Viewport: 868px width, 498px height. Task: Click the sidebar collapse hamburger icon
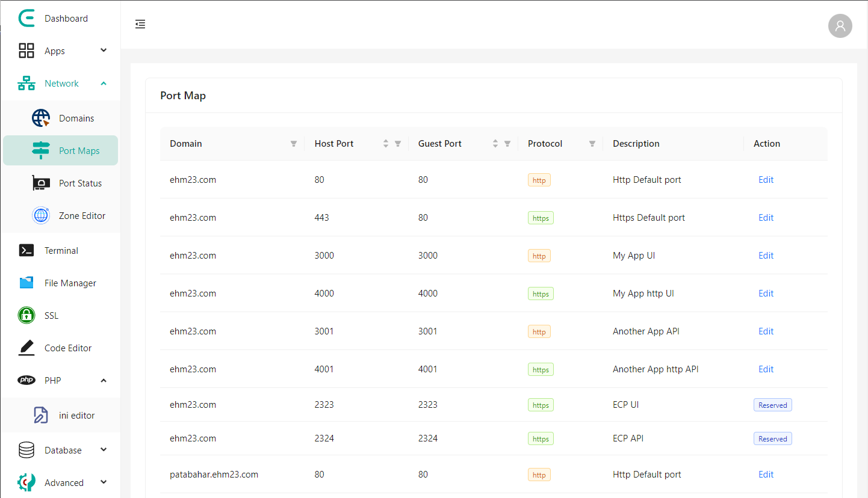[x=140, y=24]
